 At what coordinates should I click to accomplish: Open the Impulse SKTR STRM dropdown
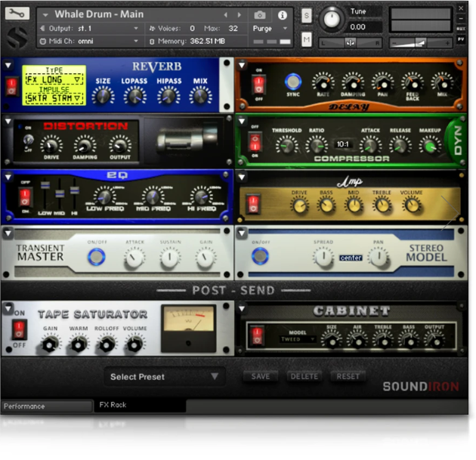click(54, 98)
